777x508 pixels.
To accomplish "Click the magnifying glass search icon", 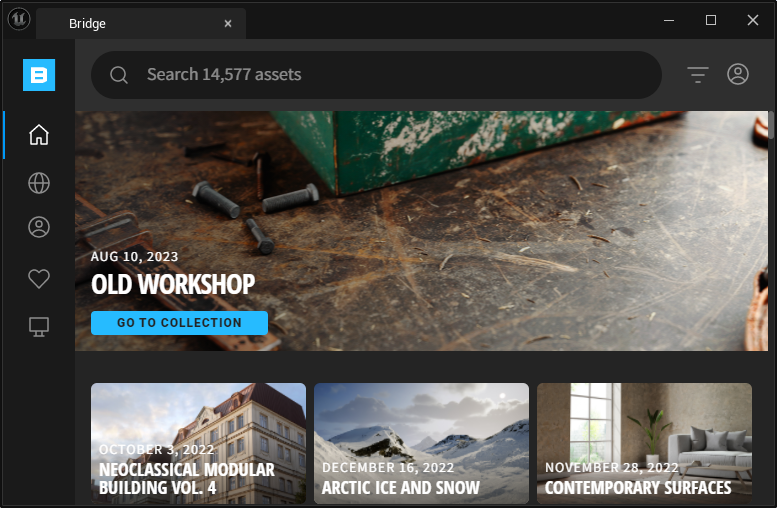I will pyautogui.click(x=119, y=75).
